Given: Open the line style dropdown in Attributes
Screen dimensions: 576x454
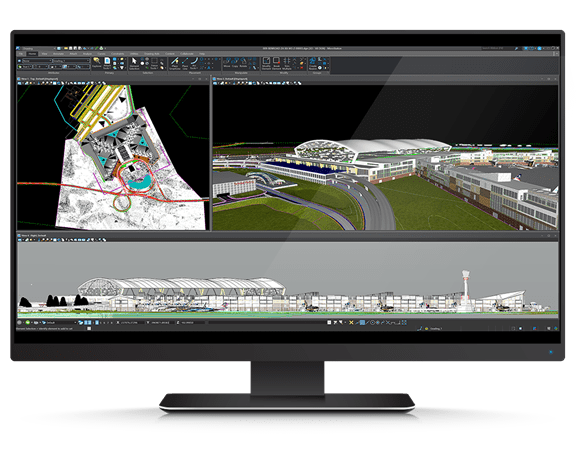Looking at the screenshot, I should pyautogui.click(x=41, y=67).
